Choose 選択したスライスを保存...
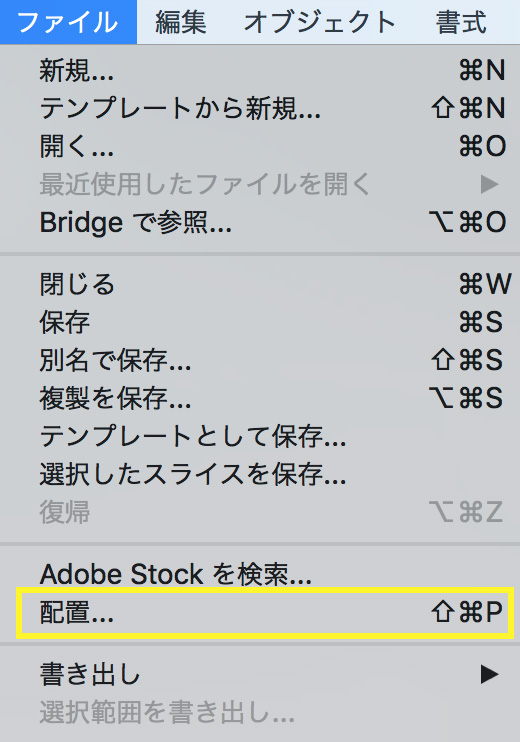 pyautogui.click(x=260, y=474)
